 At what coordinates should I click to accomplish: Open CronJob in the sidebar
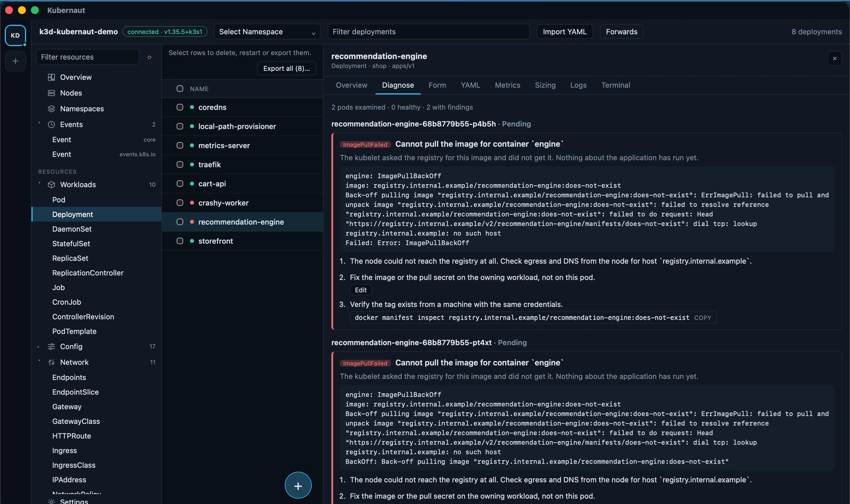point(96,302)
